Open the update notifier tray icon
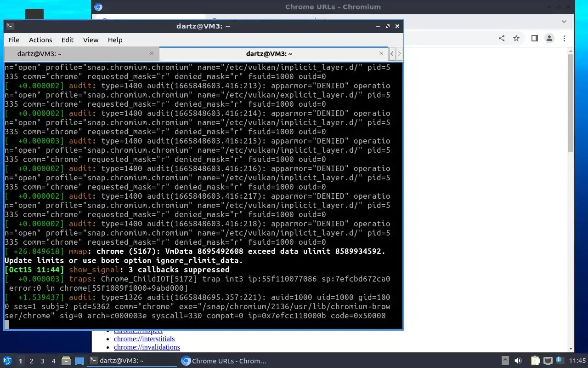The image size is (588, 368). [560, 361]
